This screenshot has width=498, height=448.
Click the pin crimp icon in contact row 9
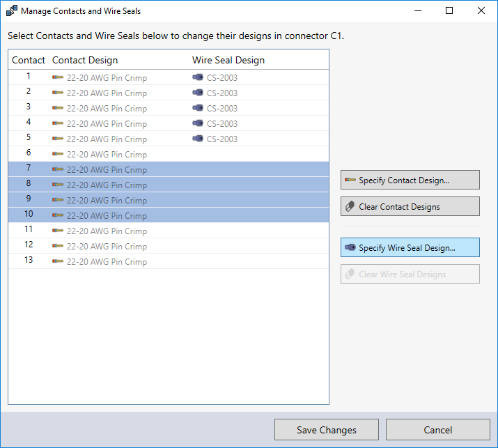click(x=58, y=199)
